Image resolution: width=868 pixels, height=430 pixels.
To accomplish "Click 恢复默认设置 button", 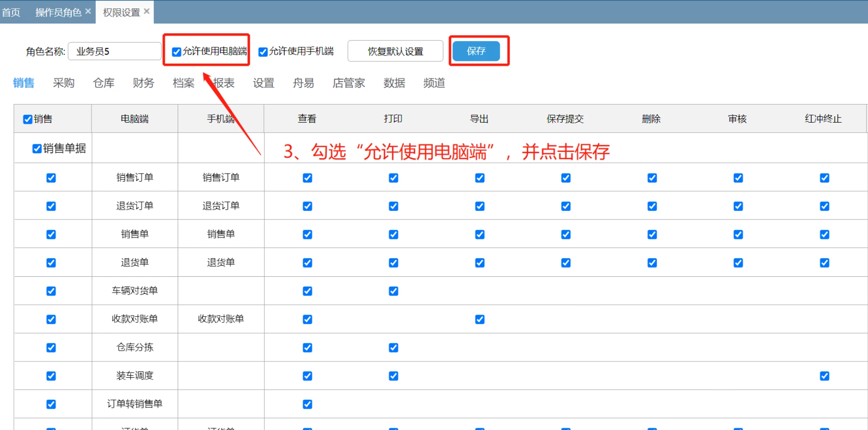I will (x=395, y=51).
